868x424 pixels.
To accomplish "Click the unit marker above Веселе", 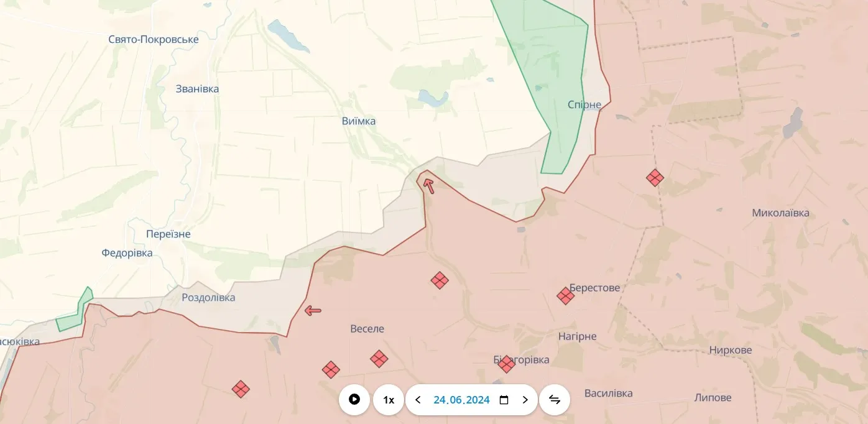I will 440,280.
